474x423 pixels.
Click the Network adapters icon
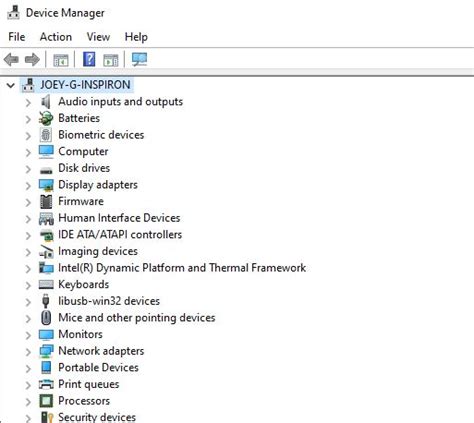(x=46, y=351)
